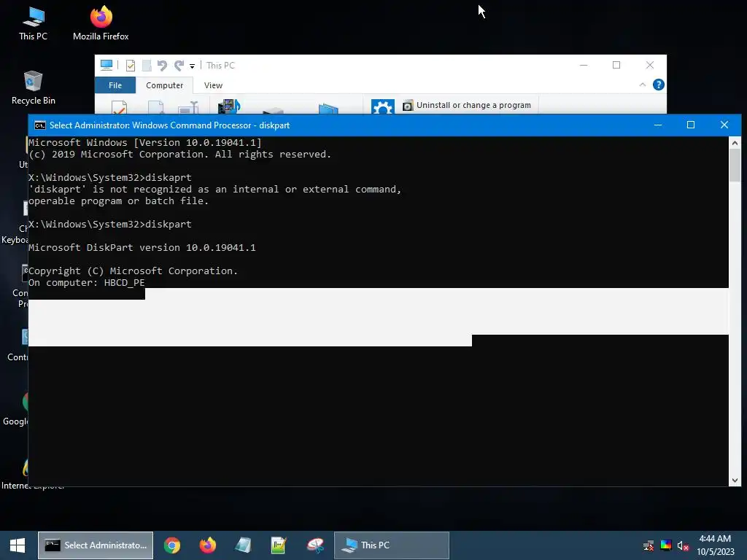Minimize the This PC Explorer window

(x=584, y=65)
